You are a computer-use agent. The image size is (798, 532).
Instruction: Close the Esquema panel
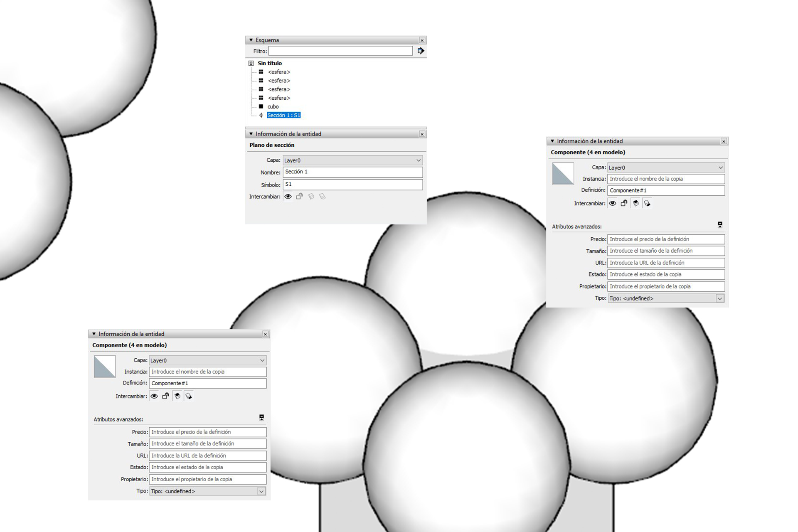(422, 40)
